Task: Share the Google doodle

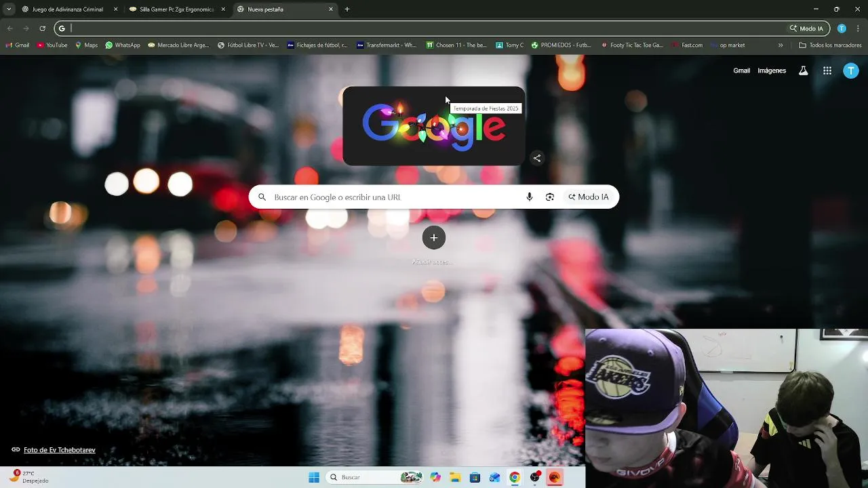Action: coord(537,158)
